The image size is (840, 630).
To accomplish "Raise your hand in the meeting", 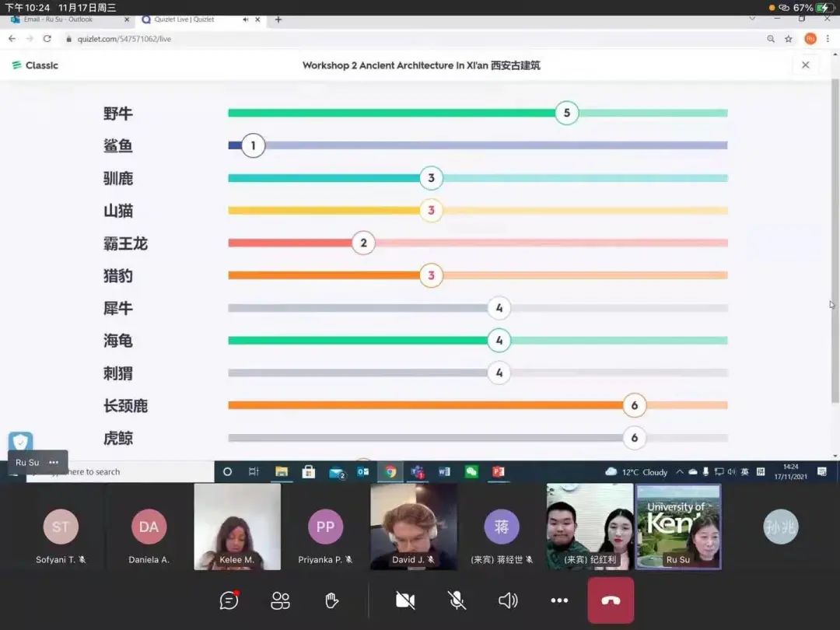I will tap(331, 600).
